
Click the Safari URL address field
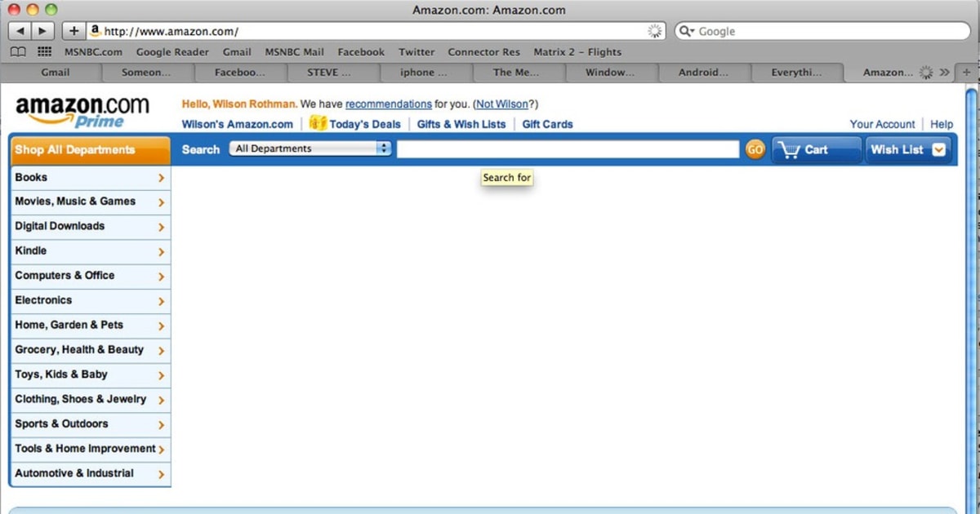pyautogui.click(x=376, y=31)
